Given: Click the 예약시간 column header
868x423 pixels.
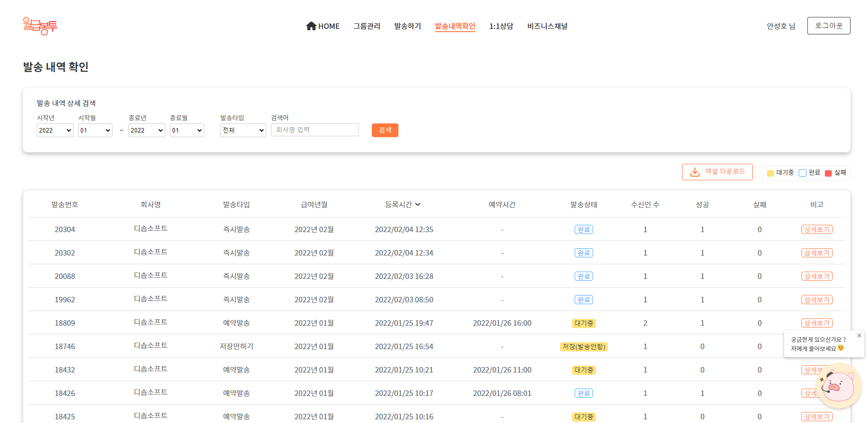Looking at the screenshot, I should pyautogui.click(x=502, y=205).
